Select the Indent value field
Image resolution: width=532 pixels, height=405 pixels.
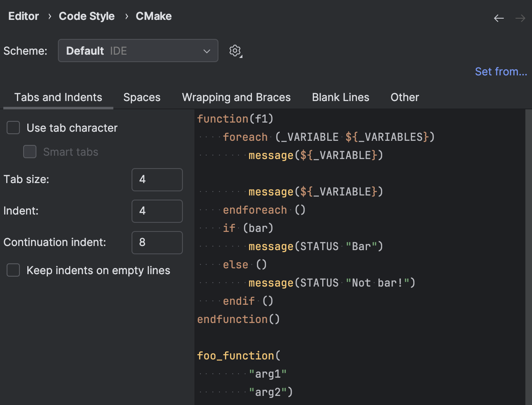[157, 211]
